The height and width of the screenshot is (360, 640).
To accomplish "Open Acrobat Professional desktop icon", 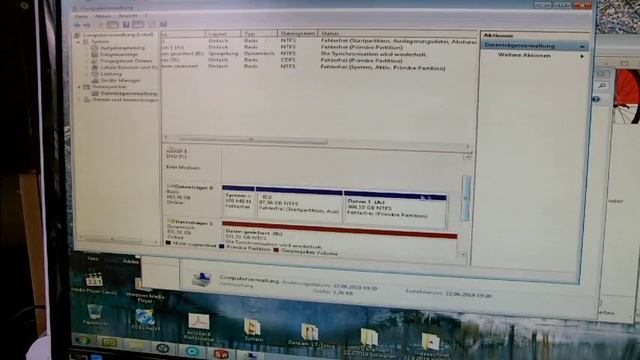I will [x=199, y=327].
